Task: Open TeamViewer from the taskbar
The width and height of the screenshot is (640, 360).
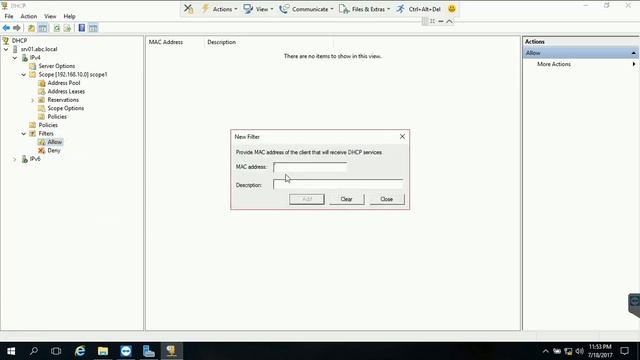Action: [x=126, y=351]
